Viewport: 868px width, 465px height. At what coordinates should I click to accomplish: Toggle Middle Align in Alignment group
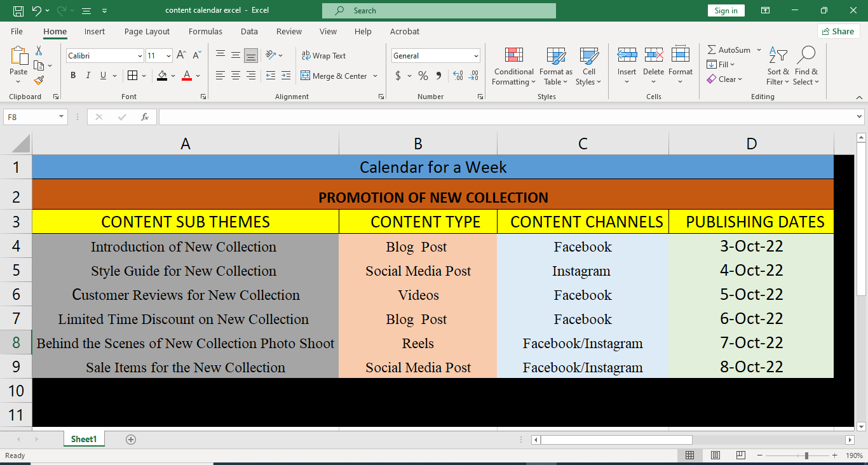[236, 55]
